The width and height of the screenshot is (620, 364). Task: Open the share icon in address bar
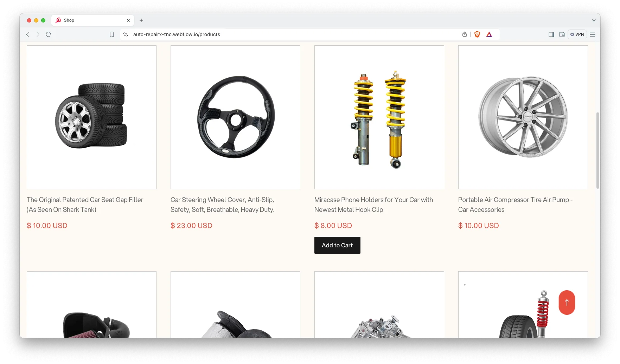465,34
